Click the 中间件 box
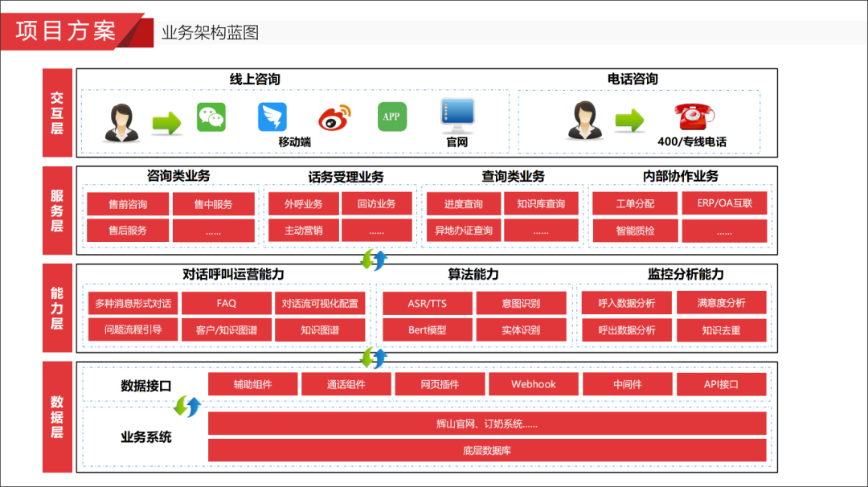Viewport: 868px width, 487px height. pyautogui.click(x=627, y=384)
